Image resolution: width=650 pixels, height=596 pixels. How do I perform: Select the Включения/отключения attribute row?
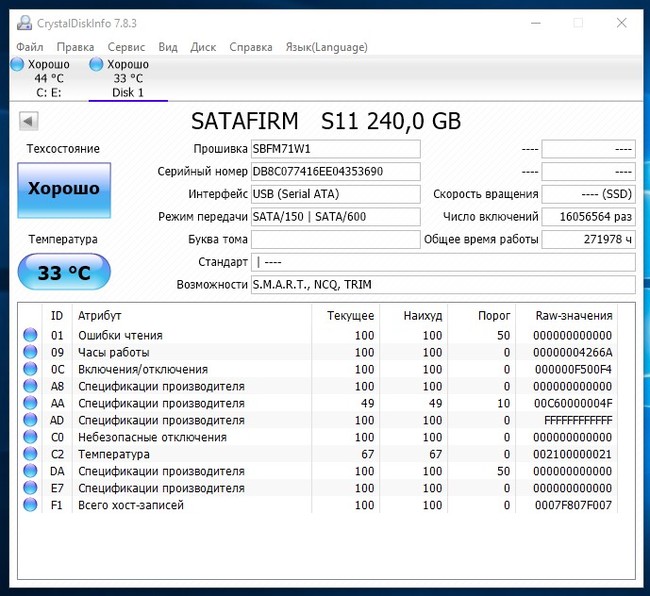pos(143,370)
